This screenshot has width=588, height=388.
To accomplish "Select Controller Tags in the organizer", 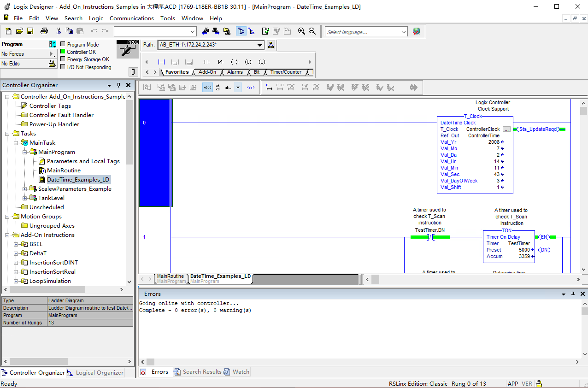I will [50, 106].
